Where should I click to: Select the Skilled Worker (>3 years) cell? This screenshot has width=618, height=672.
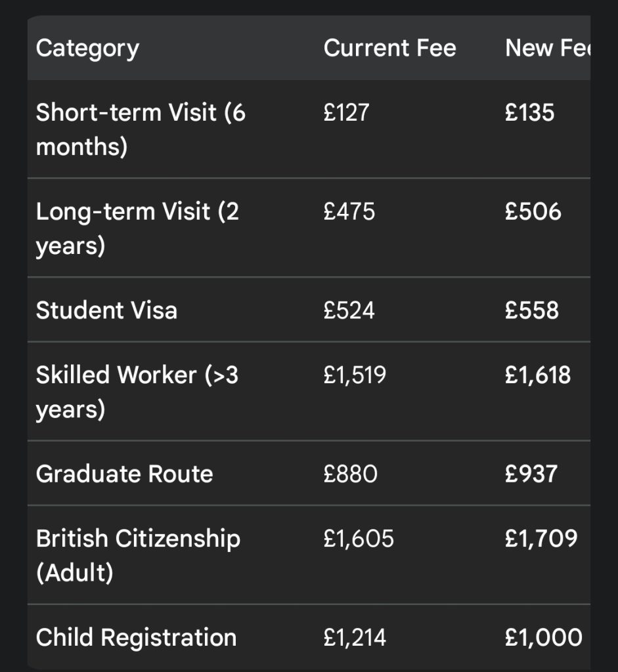point(137,392)
